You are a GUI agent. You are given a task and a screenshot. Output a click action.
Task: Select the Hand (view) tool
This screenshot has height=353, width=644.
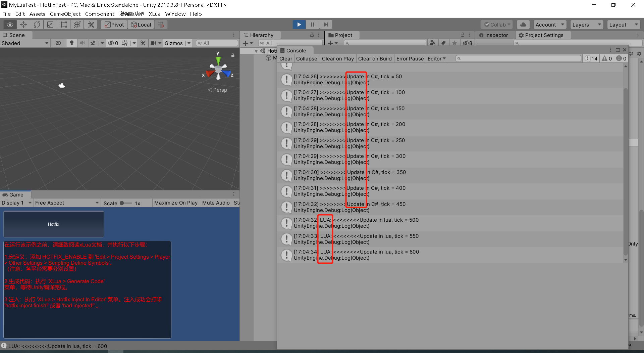(10, 25)
